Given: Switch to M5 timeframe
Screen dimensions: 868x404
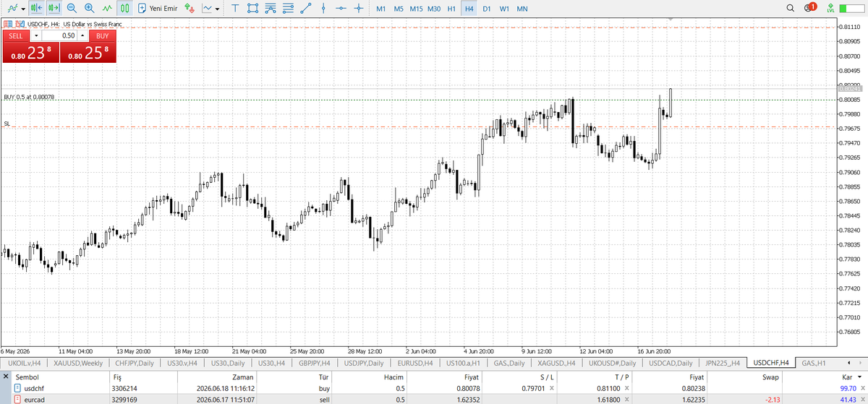Looking at the screenshot, I should [x=399, y=9].
